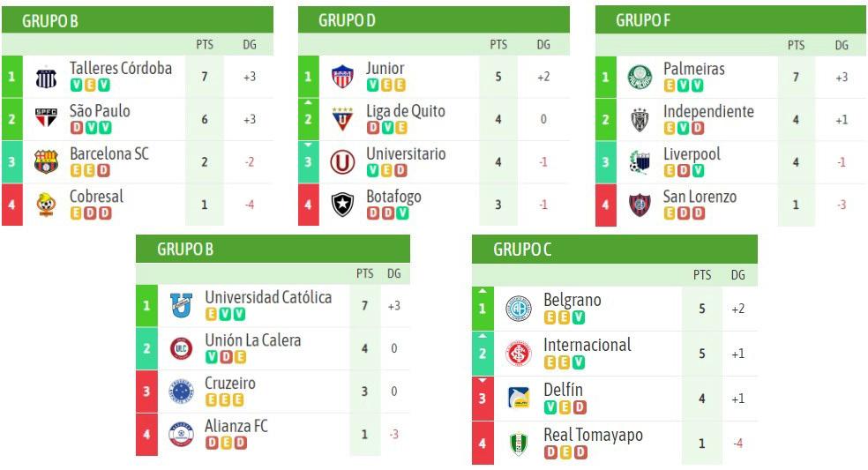Click the Internacional club crest
868x470 pixels.
519,354
